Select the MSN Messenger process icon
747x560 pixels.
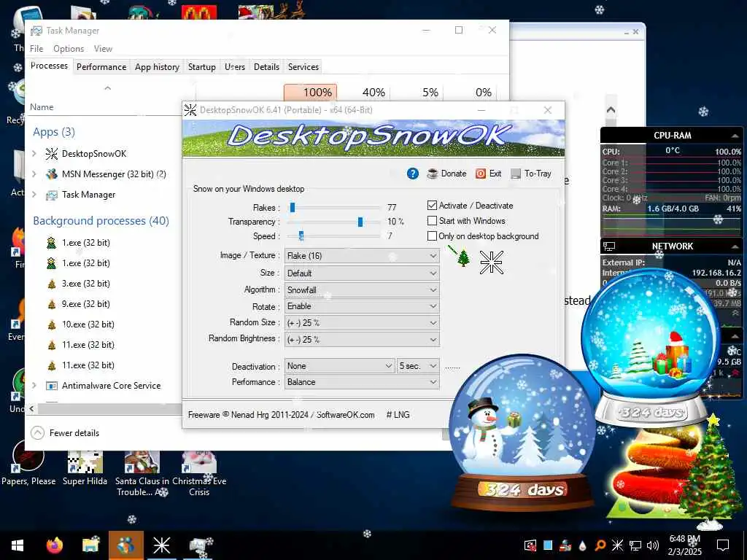tap(52, 174)
